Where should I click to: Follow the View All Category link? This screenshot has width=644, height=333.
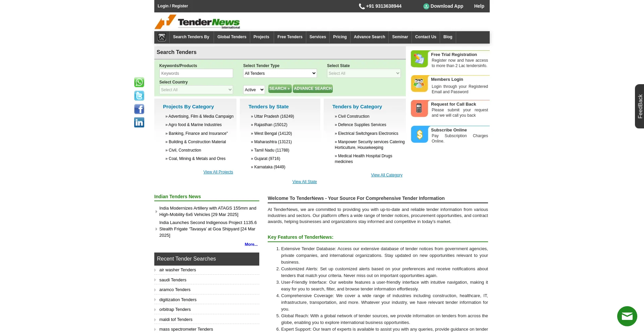pyautogui.click(x=387, y=175)
